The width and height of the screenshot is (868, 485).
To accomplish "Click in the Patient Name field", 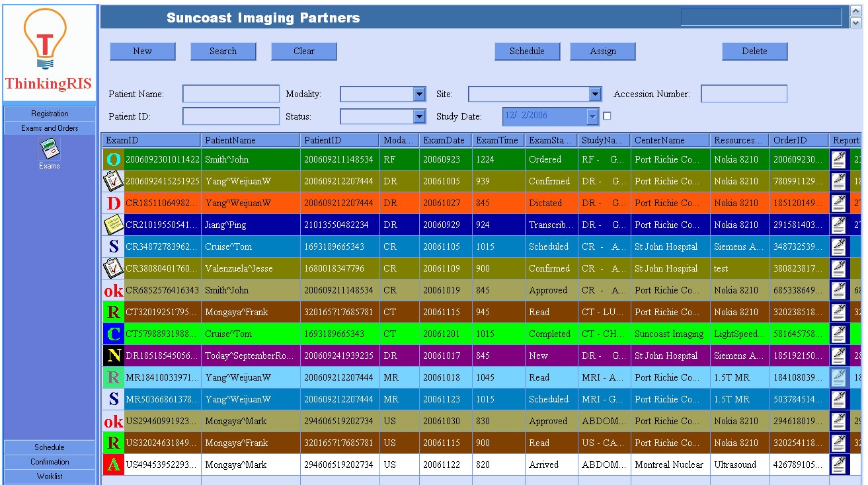I will [x=231, y=94].
